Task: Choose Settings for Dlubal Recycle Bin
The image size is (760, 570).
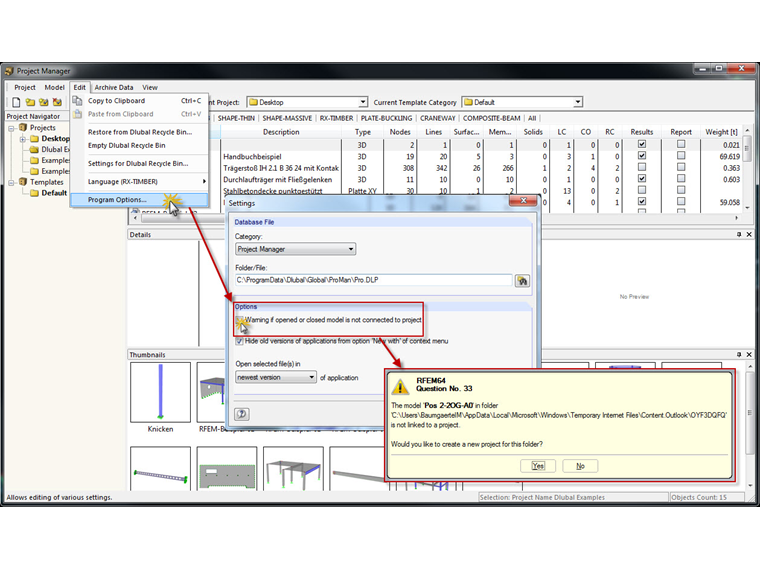Action: 140,163
